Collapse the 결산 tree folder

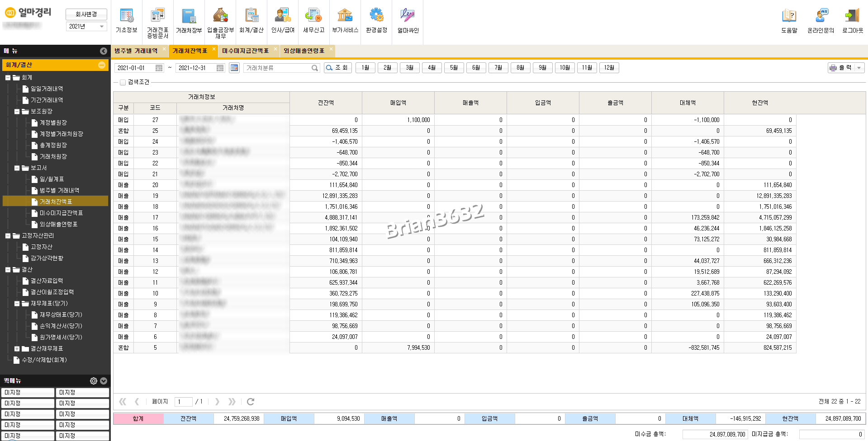click(x=8, y=270)
